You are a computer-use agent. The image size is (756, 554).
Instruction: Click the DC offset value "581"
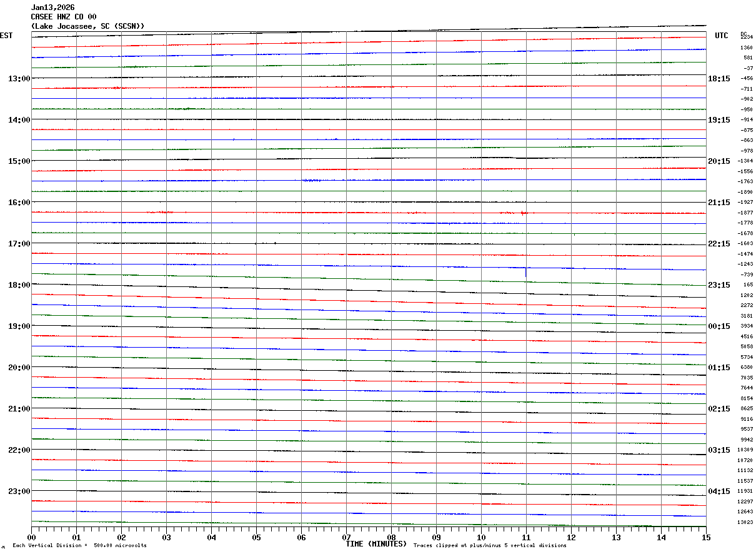(748, 58)
